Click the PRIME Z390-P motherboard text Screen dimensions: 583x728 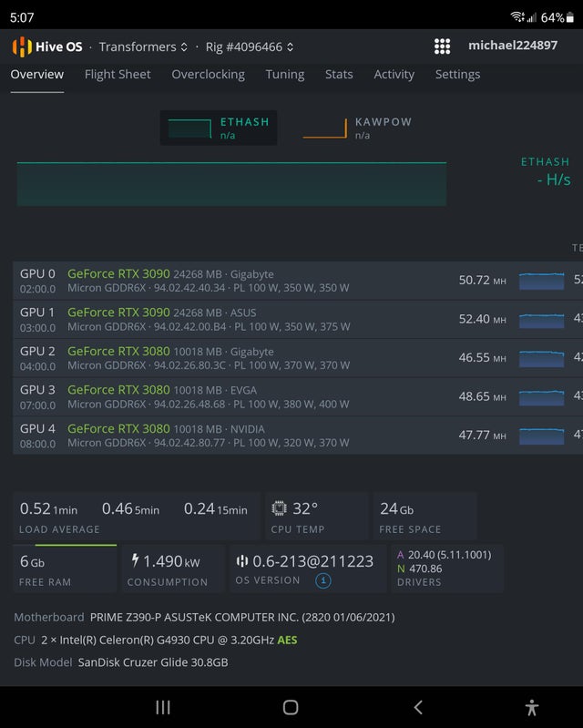242,618
